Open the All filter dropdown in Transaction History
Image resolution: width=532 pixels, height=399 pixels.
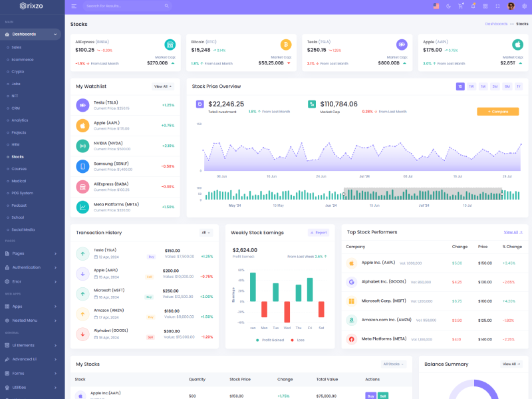(205, 233)
